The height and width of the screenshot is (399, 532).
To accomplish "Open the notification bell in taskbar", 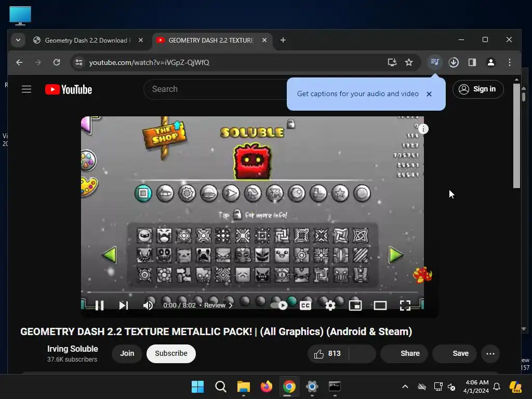I will click(x=497, y=387).
